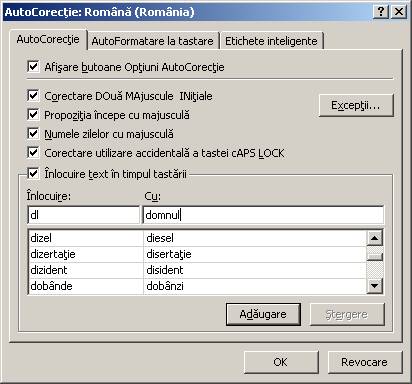Close the AutoCorecție dialog with X
The width and height of the screenshot is (412, 384).
point(399,12)
